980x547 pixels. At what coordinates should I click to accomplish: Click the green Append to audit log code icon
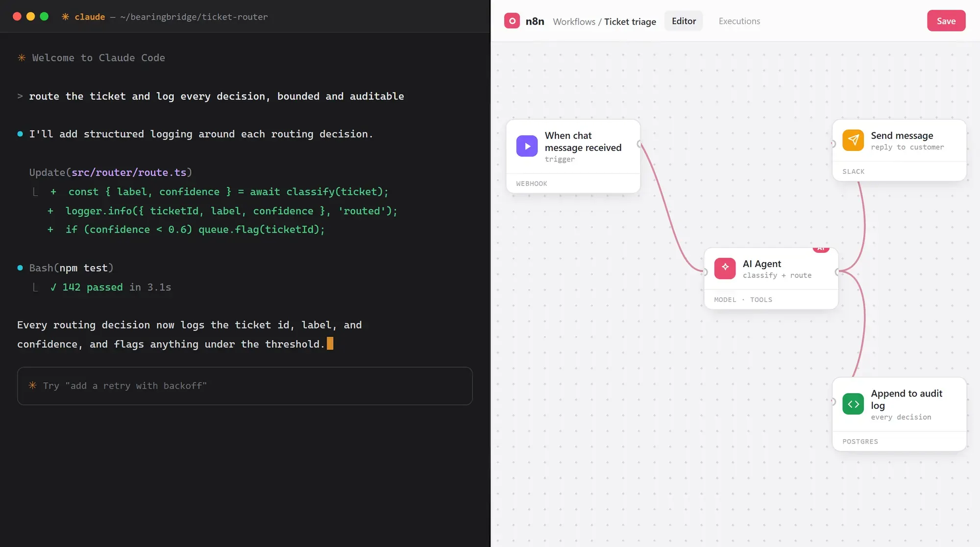click(x=853, y=404)
